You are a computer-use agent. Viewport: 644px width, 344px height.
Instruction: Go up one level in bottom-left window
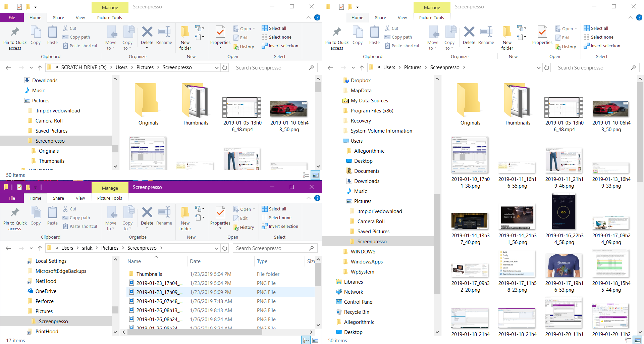click(40, 248)
